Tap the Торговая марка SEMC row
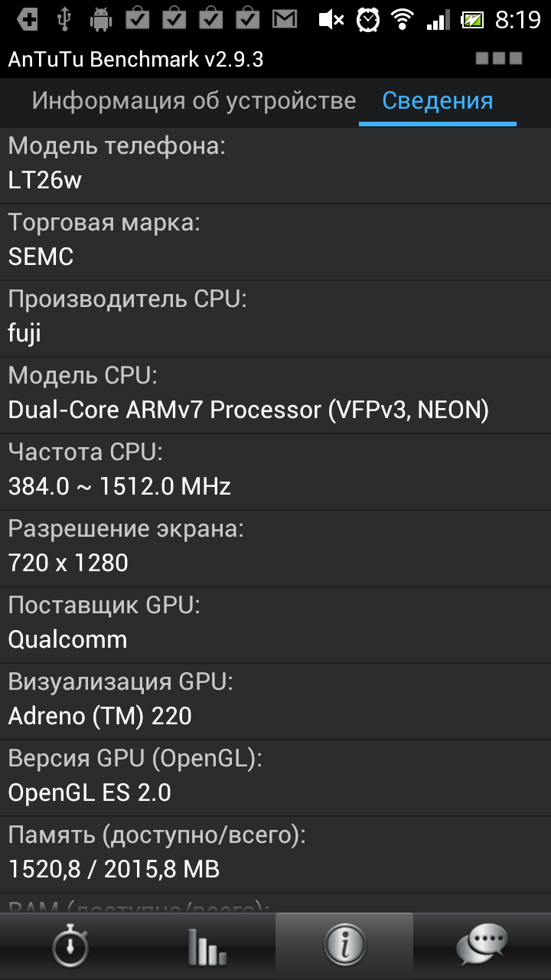Viewport: 551px width, 980px height. coord(275,240)
